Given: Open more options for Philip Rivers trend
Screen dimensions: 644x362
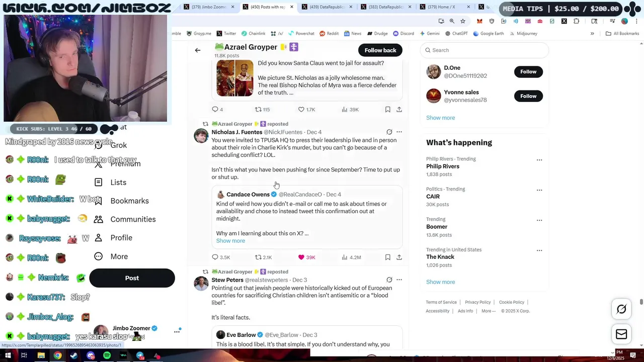Looking at the screenshot, I should [x=539, y=160].
